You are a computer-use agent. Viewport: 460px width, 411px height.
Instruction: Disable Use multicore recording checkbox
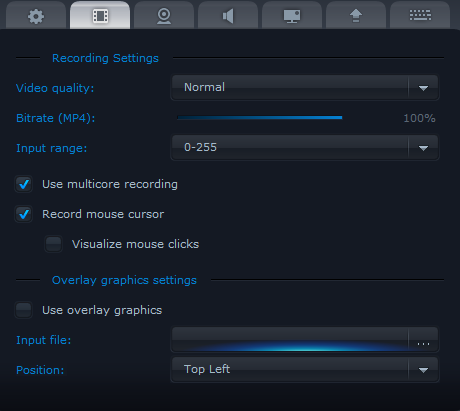click(24, 184)
